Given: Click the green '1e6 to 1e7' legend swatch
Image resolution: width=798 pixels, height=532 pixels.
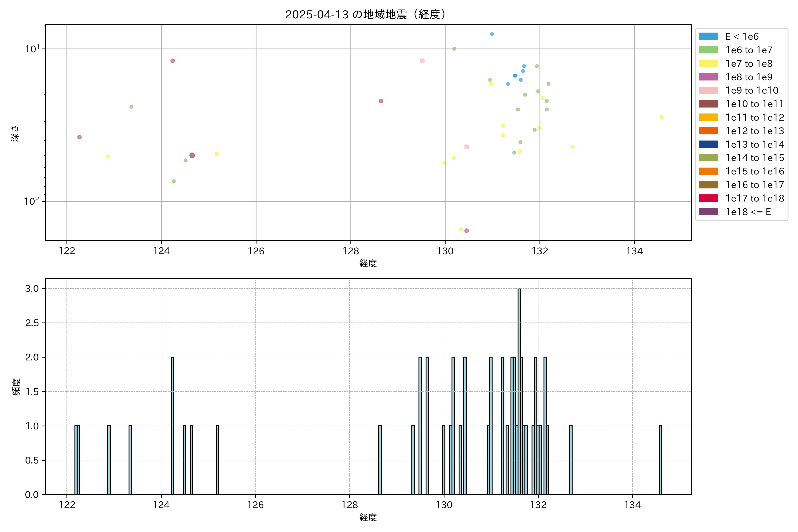Looking at the screenshot, I should (708, 50).
